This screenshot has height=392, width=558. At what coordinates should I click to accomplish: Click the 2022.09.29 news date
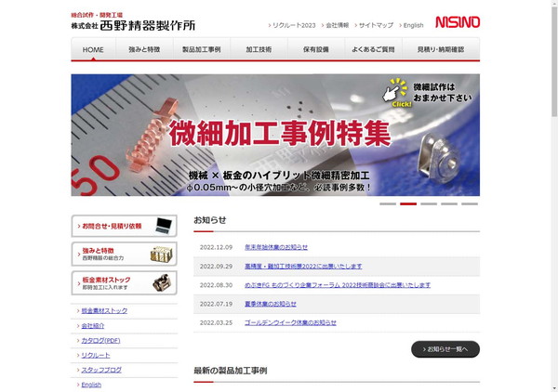click(216, 267)
